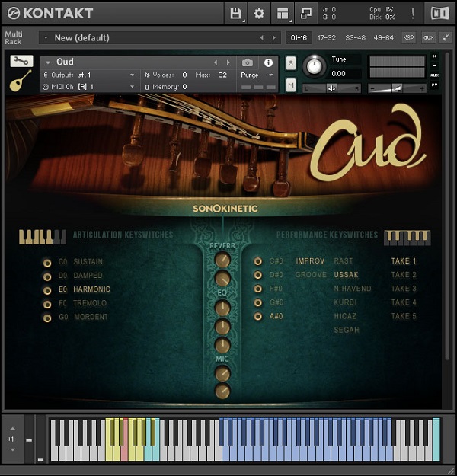Click the Tune knob

tap(315, 65)
